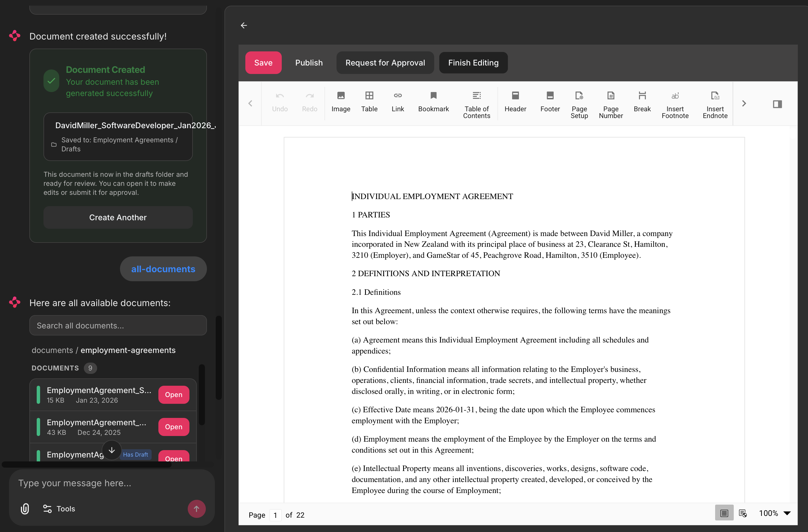Type in the Search all documents field
This screenshot has height=532, width=808.
click(118, 325)
